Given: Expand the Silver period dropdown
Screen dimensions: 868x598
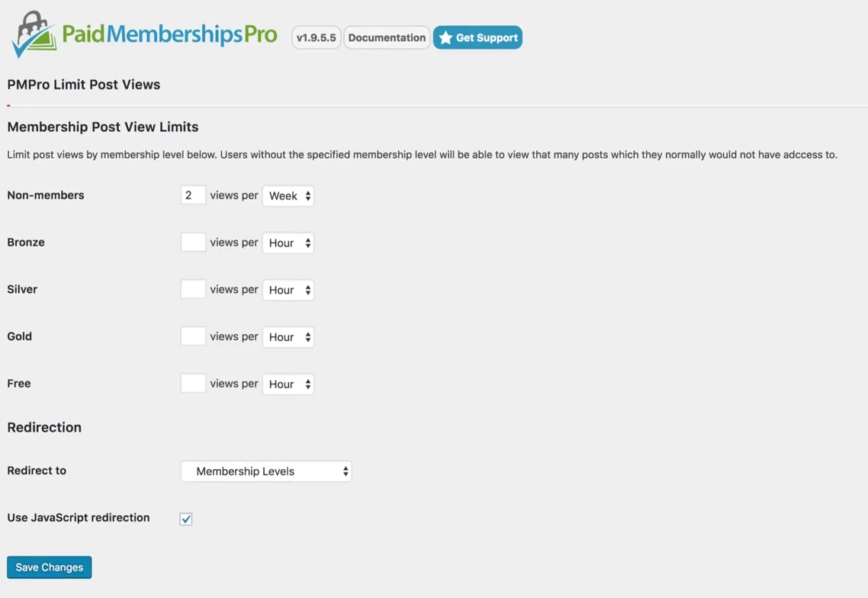Looking at the screenshot, I should click(x=288, y=291).
